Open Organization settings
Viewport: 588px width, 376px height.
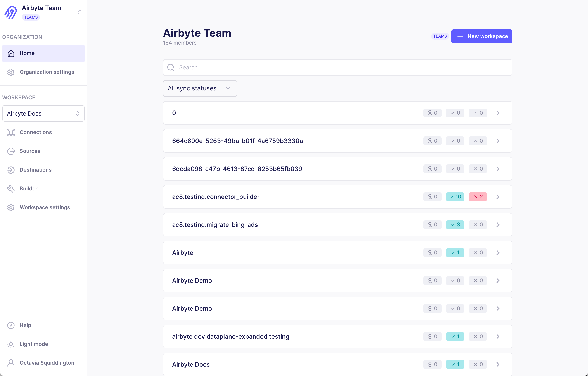point(47,72)
